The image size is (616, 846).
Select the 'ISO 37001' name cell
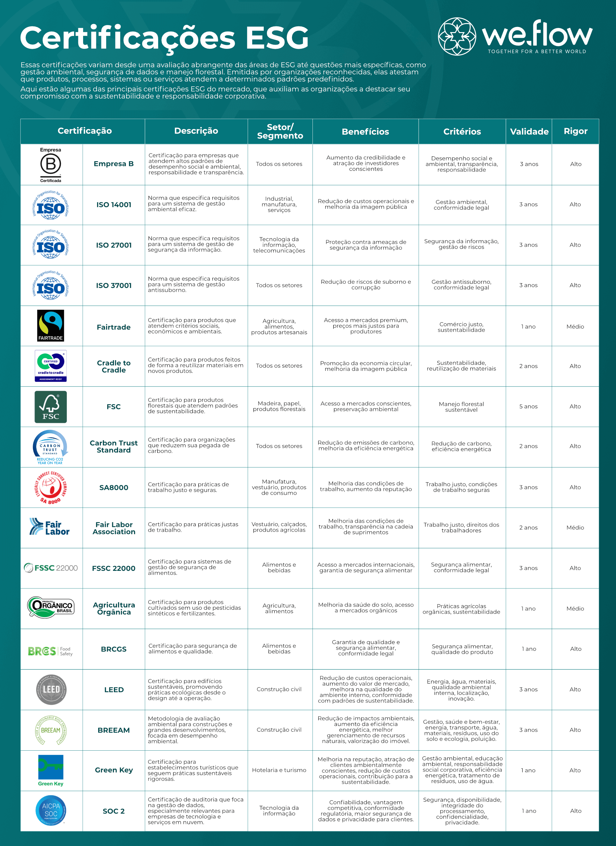114,285
